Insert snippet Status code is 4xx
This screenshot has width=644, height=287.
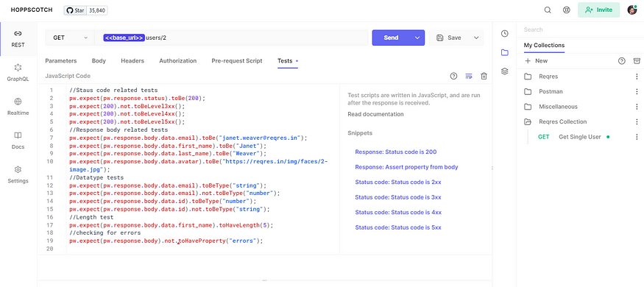click(x=398, y=212)
